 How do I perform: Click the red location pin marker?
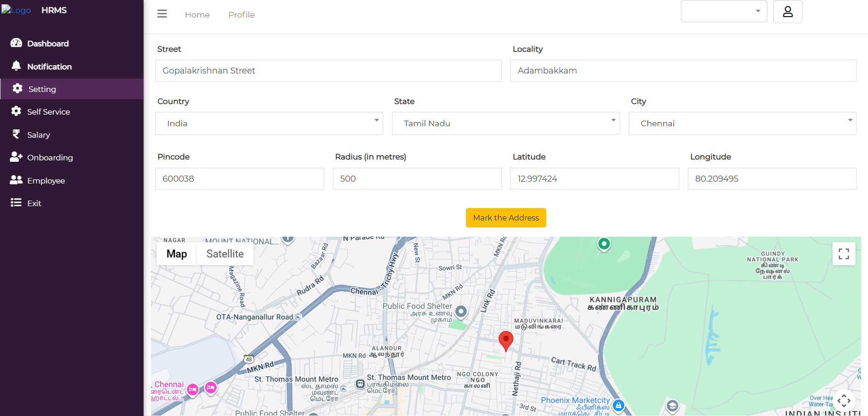506,340
